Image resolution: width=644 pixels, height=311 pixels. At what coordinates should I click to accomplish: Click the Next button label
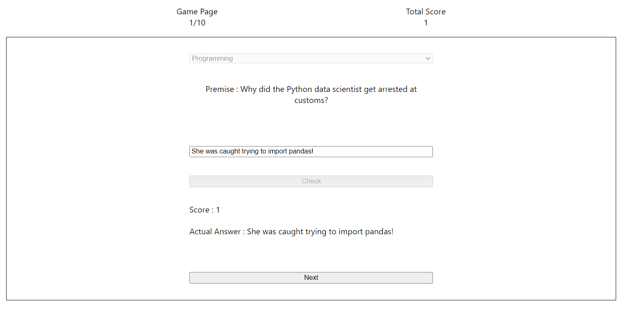[x=311, y=277]
